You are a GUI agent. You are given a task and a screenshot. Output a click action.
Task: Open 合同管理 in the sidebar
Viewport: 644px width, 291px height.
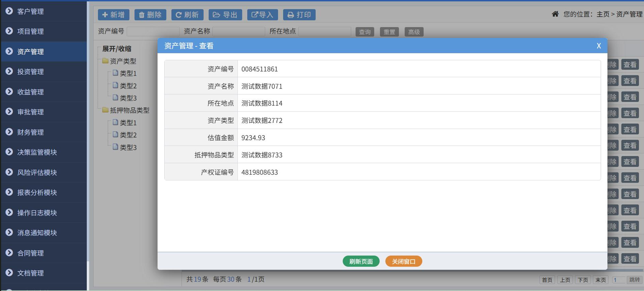click(x=44, y=253)
